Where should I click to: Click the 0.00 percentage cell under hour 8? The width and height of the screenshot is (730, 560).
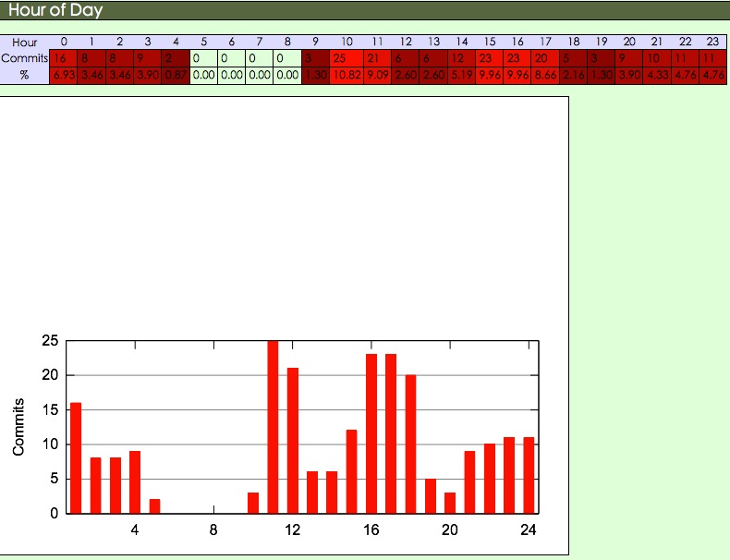click(287, 75)
